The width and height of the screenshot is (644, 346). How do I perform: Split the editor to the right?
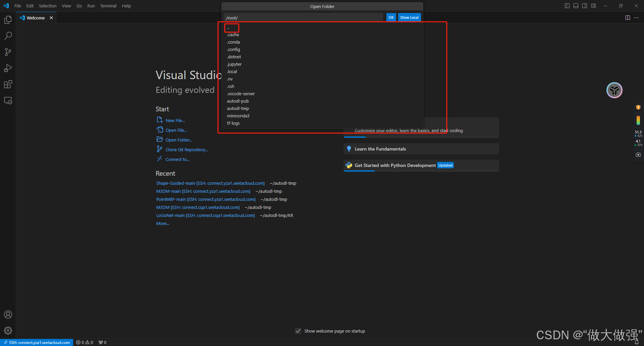click(x=628, y=18)
